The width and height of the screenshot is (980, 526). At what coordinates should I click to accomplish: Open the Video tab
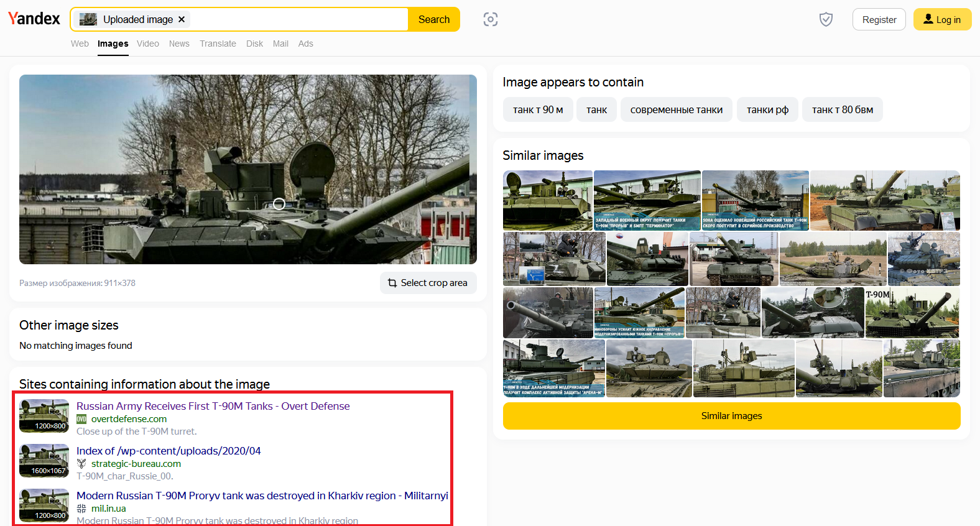pos(148,44)
